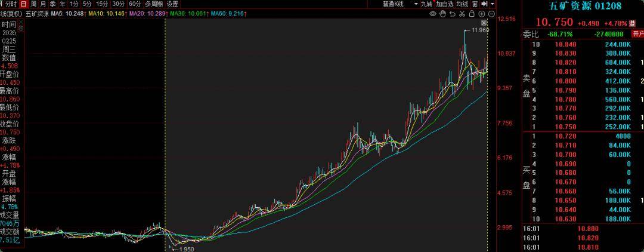Toggle the 均线 moving average display

click(x=462, y=4)
